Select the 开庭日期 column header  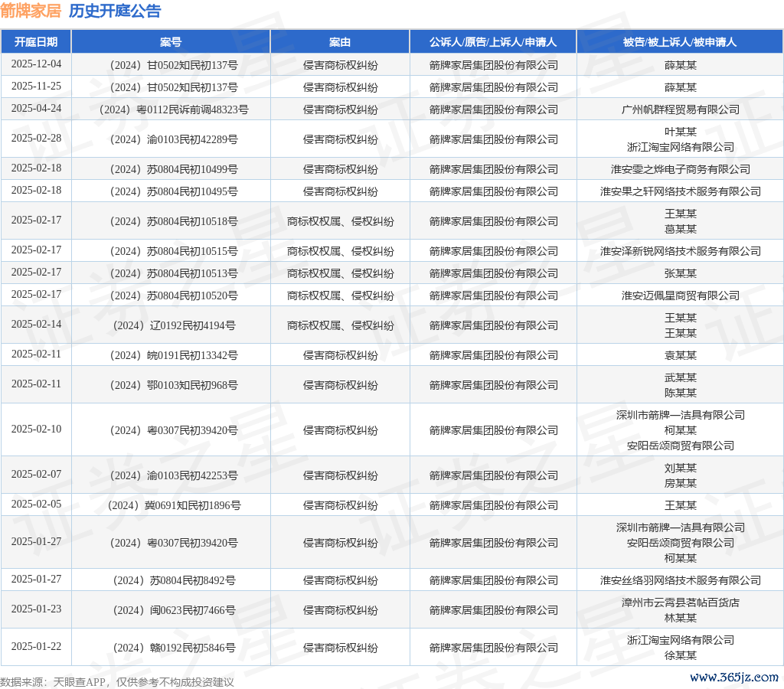coord(36,42)
